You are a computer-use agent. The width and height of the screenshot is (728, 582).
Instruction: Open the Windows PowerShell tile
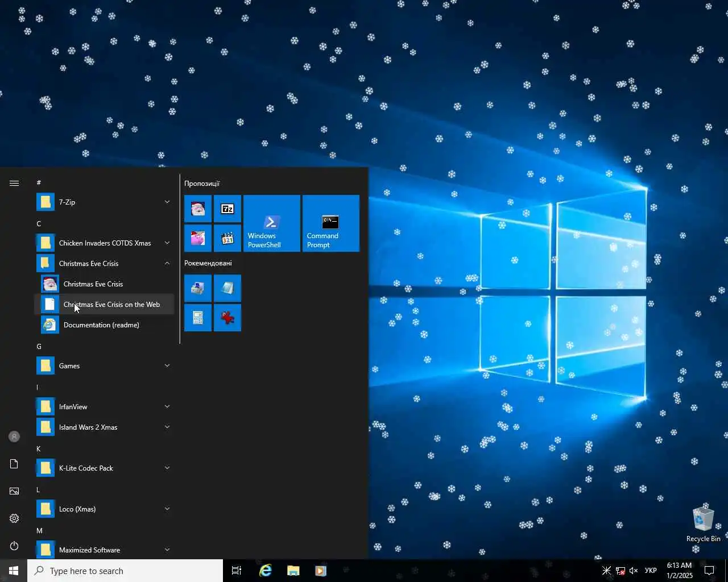[x=272, y=223]
